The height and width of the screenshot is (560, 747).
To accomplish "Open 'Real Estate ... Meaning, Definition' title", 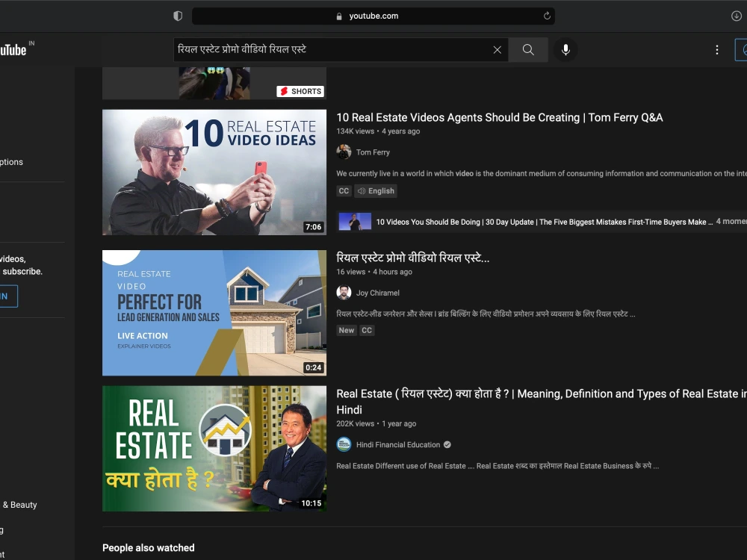I will [542, 402].
